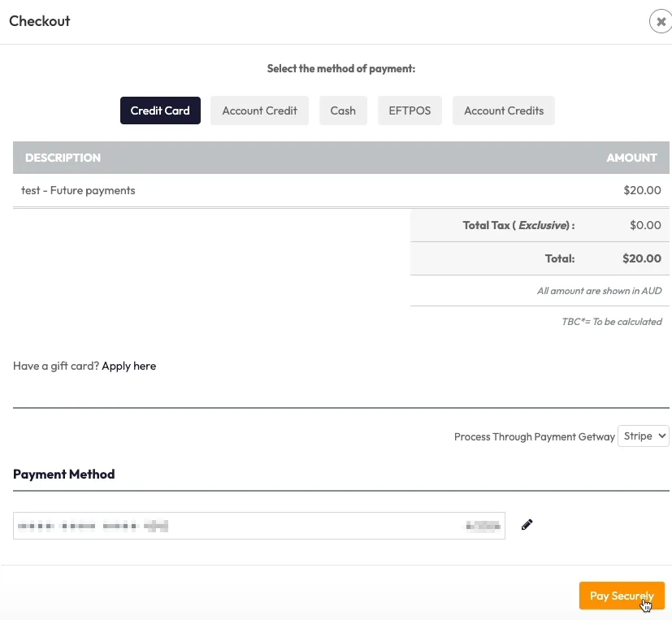Select EFTPOS as payment method

(410, 111)
